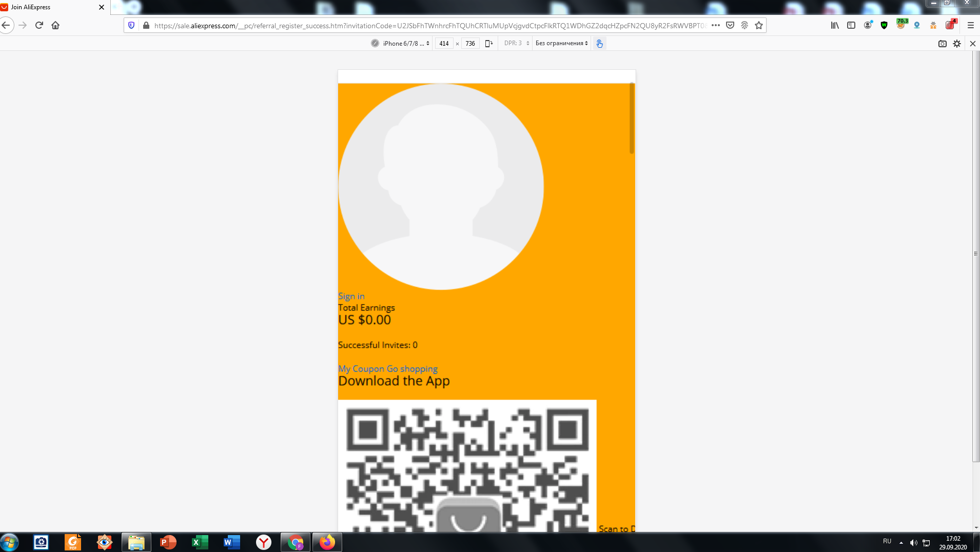Click the browser window vertical scrollbar
980x552 pixels.
click(x=976, y=257)
